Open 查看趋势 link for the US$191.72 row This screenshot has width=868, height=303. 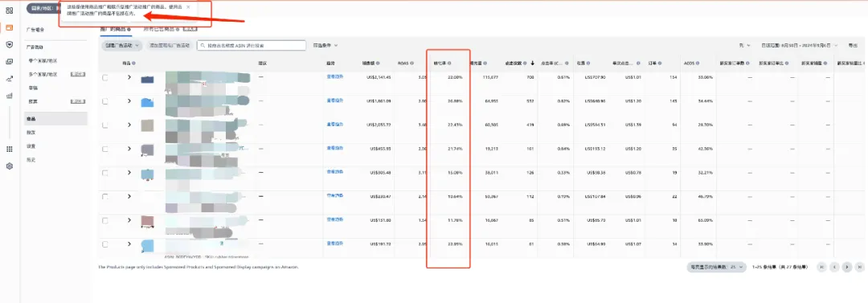[334, 244]
